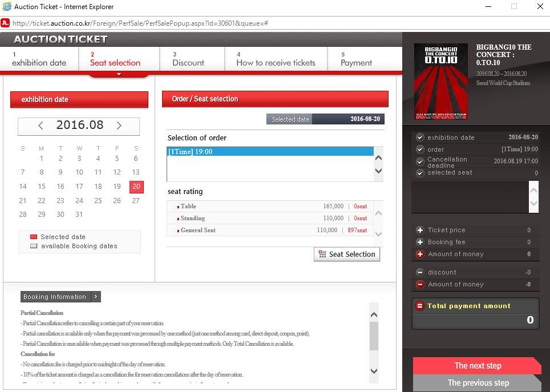This screenshot has height=392, width=550.
Task: Click The previous step button
Action: coord(478,383)
